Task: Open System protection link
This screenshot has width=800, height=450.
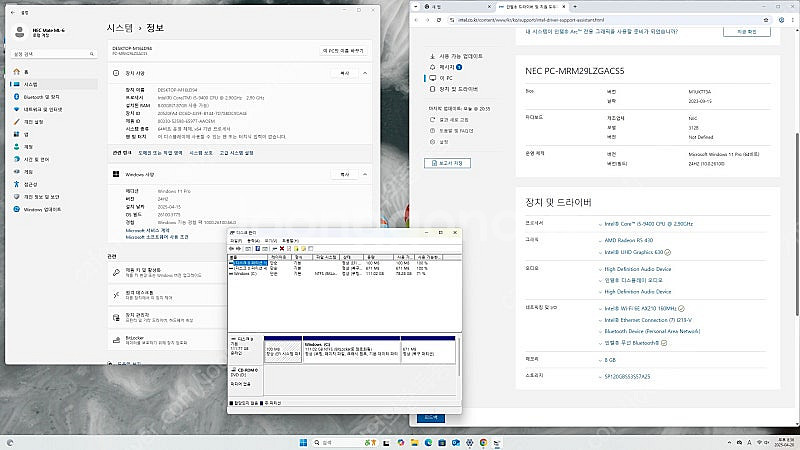Action: click(201, 153)
